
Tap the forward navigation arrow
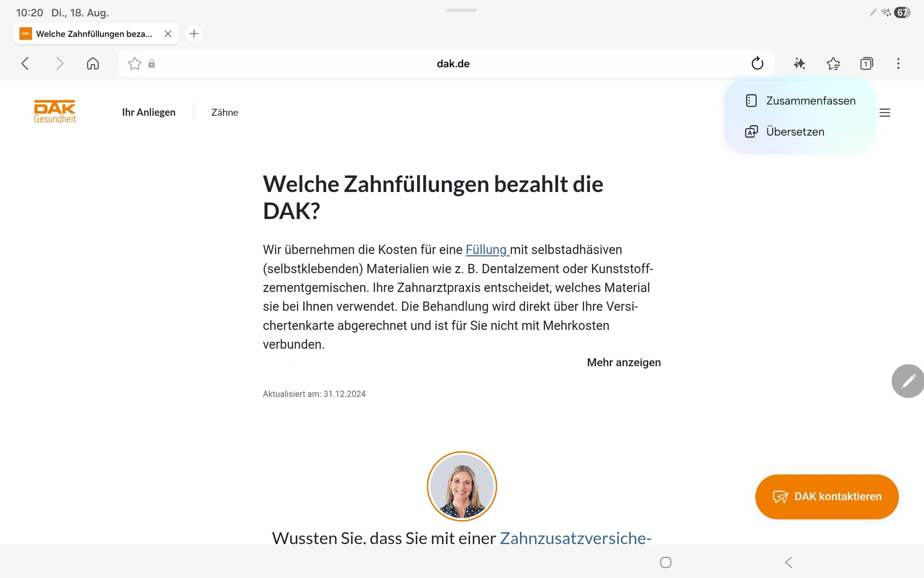(x=59, y=64)
